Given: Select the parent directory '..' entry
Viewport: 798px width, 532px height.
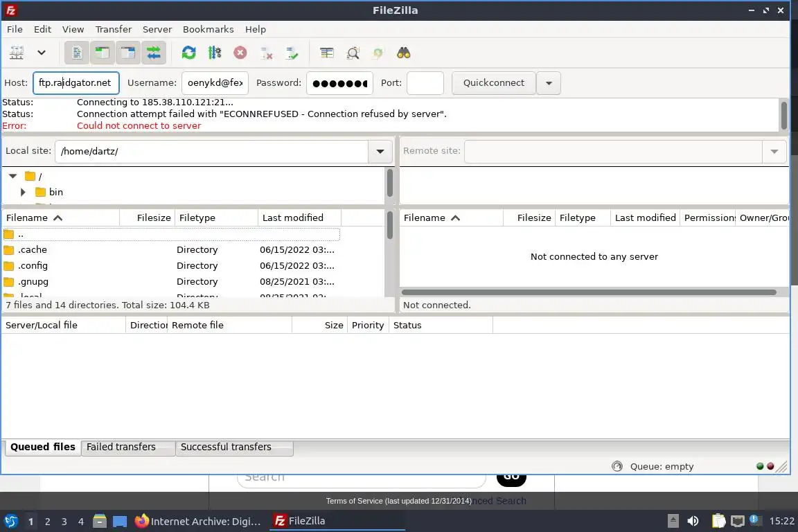Looking at the screenshot, I should pyautogui.click(x=171, y=234).
